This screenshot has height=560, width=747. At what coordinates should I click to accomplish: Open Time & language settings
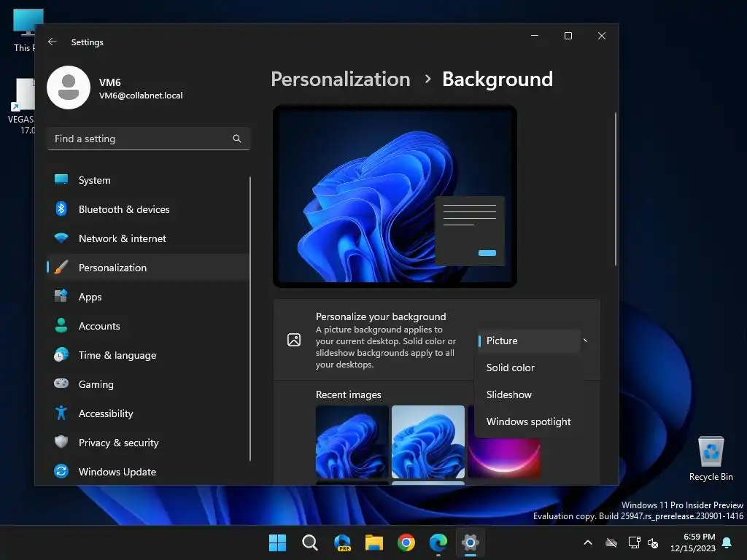click(x=147, y=355)
